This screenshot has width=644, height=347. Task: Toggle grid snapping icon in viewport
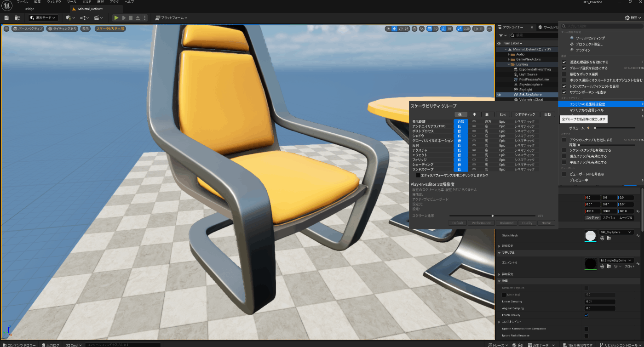[x=430, y=28]
